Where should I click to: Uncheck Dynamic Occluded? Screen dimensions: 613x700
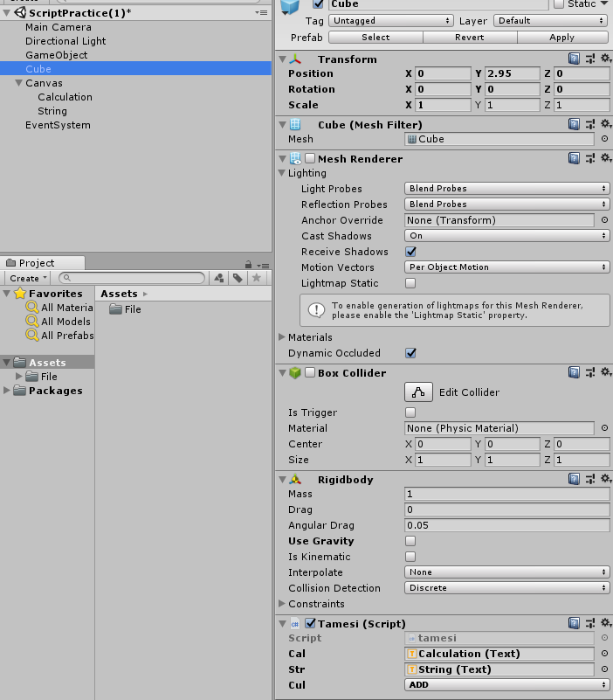click(410, 353)
